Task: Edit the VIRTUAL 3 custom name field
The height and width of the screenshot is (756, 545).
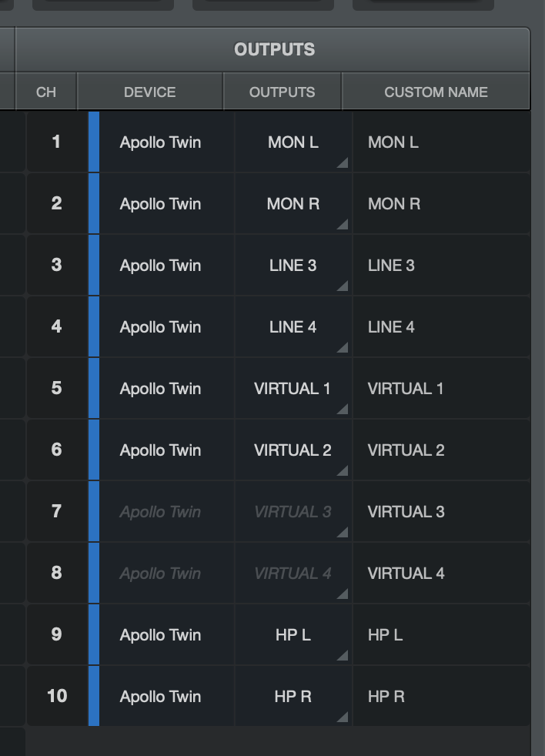Action: click(441, 511)
